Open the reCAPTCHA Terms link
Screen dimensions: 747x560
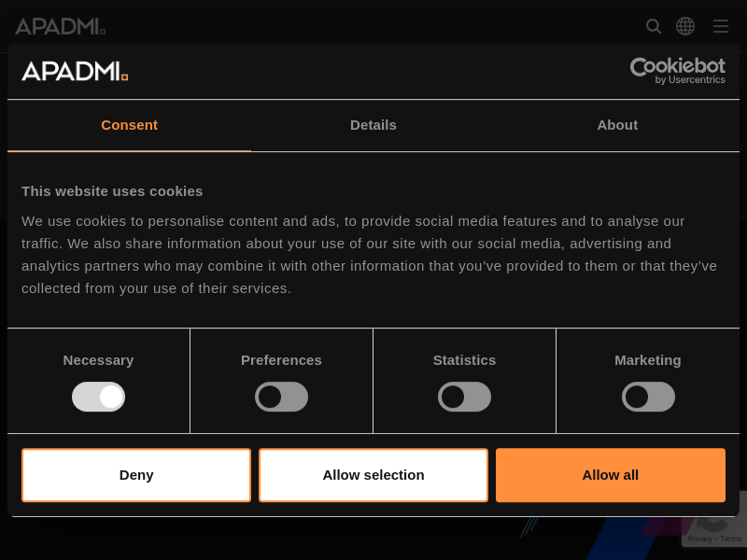(731, 539)
